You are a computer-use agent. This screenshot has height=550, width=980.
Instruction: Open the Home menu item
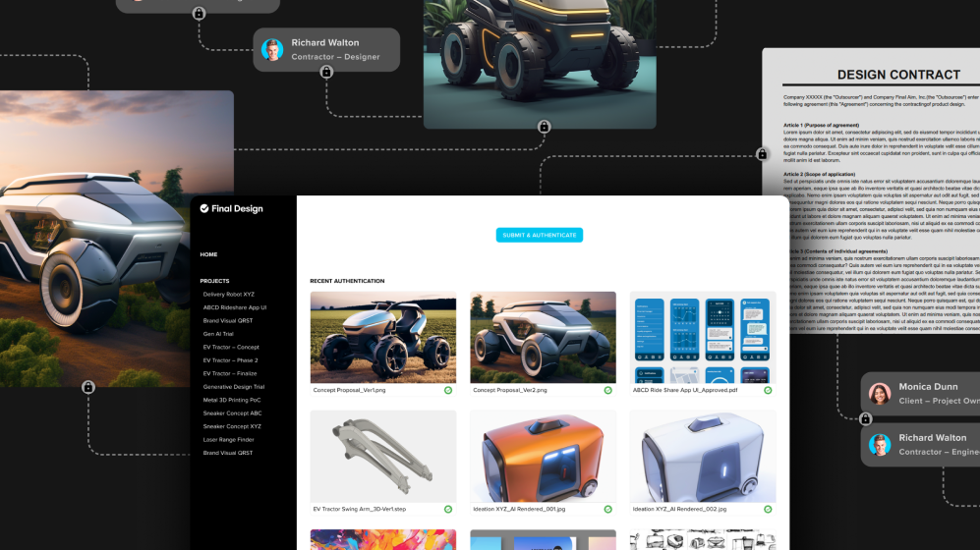click(208, 254)
